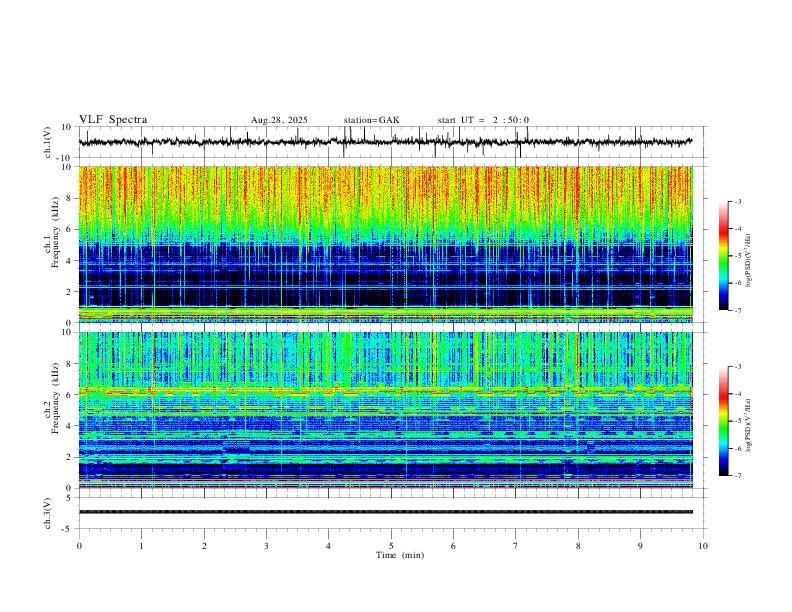
Task: Click the ch.2 colorbar "-7" tick label
Action: tap(738, 475)
